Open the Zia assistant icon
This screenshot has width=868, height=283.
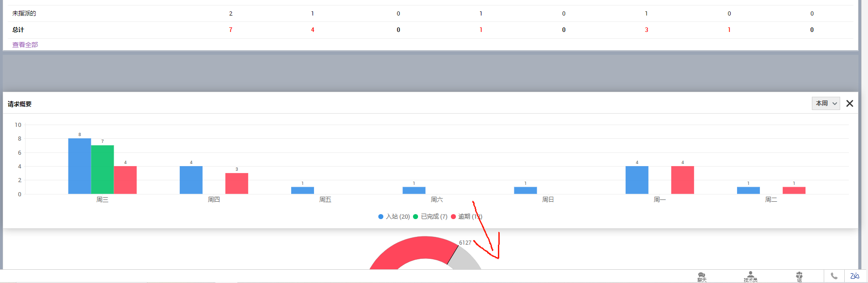(x=855, y=276)
